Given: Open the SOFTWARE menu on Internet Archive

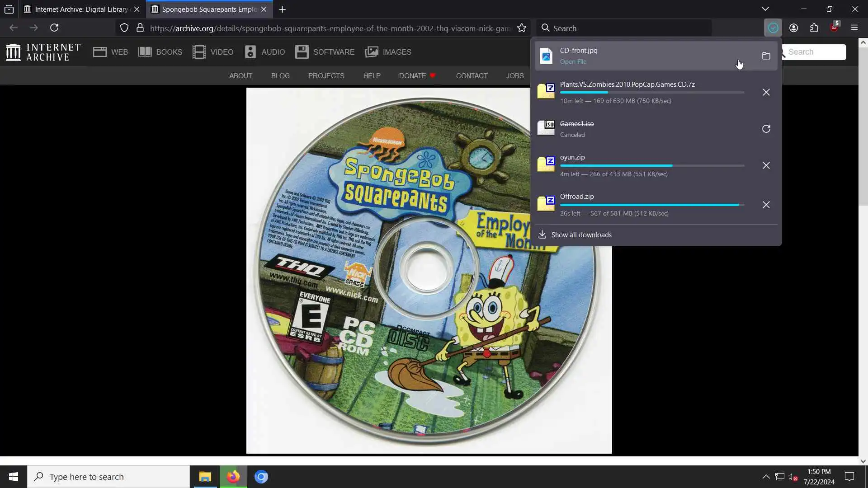Looking at the screenshot, I should click(325, 52).
